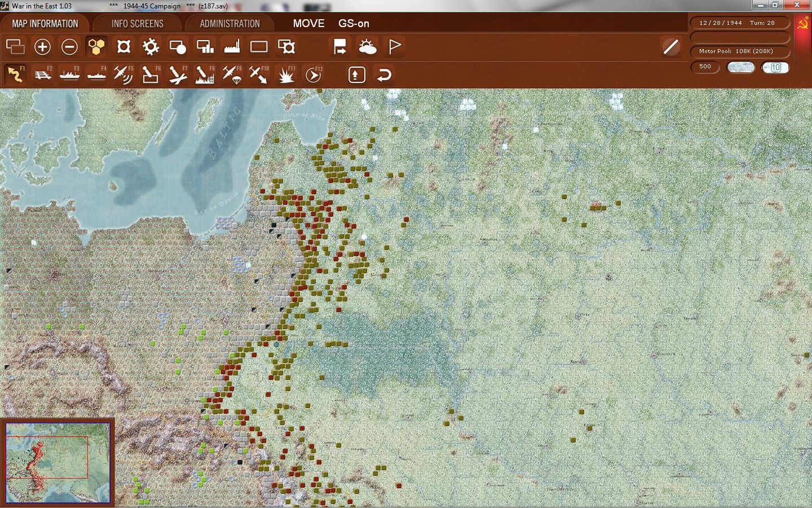Click the overlapping windows icon in toolbar

click(x=15, y=47)
